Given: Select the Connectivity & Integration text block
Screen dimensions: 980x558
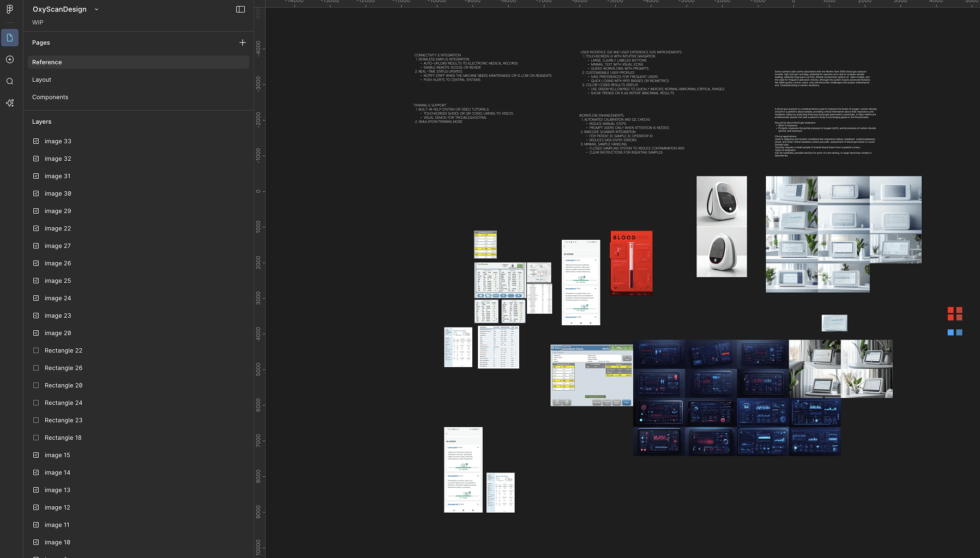Looking at the screenshot, I should 483,68.
